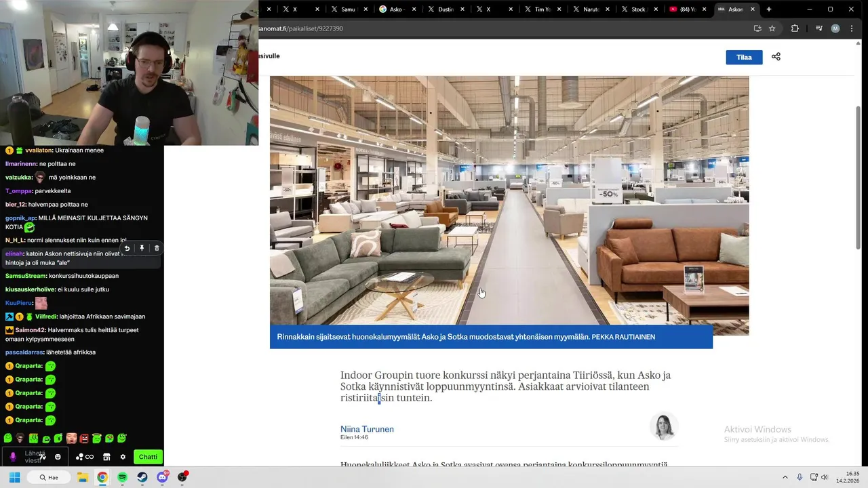This screenshot has width=868, height=488.
Task: Click the halo green emote in emote row
Action: [96, 439]
